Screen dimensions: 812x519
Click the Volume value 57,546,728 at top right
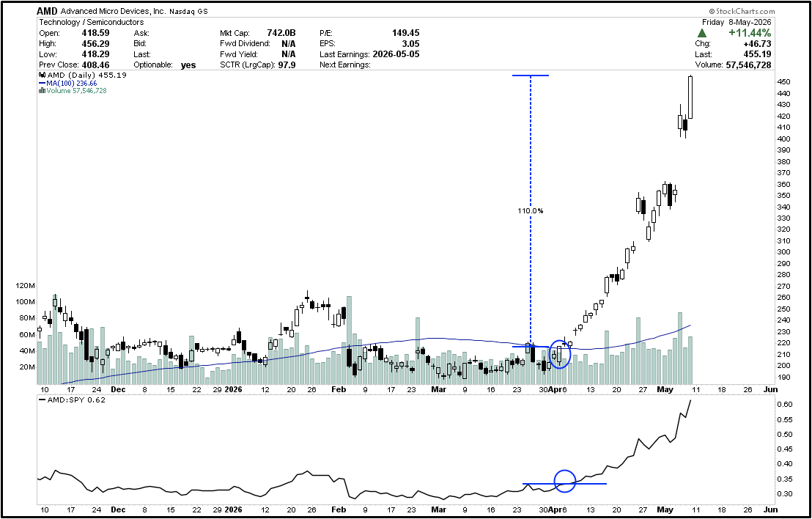click(x=748, y=65)
